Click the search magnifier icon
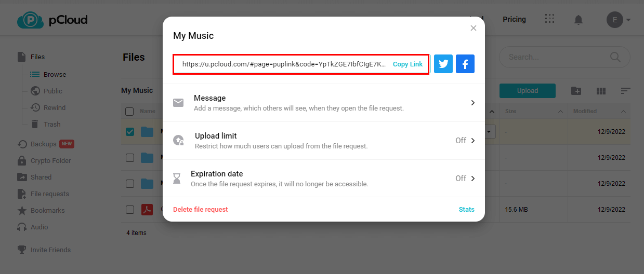 (615, 57)
